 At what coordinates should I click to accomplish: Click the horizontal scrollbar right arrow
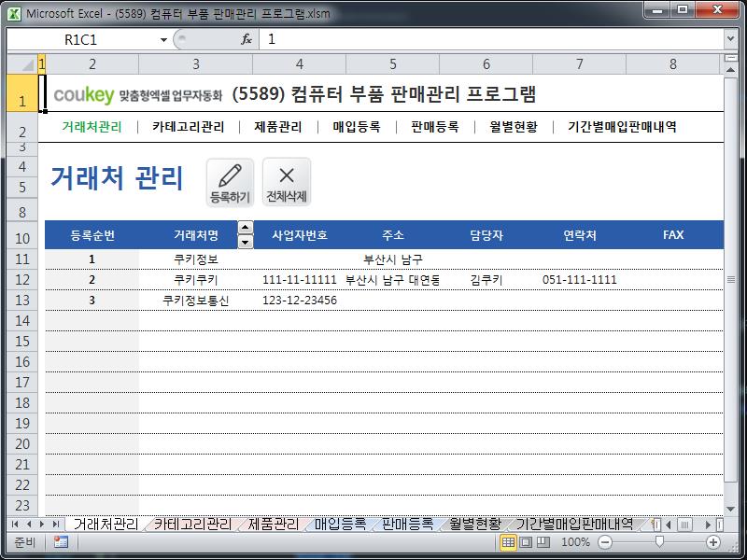tap(709, 525)
